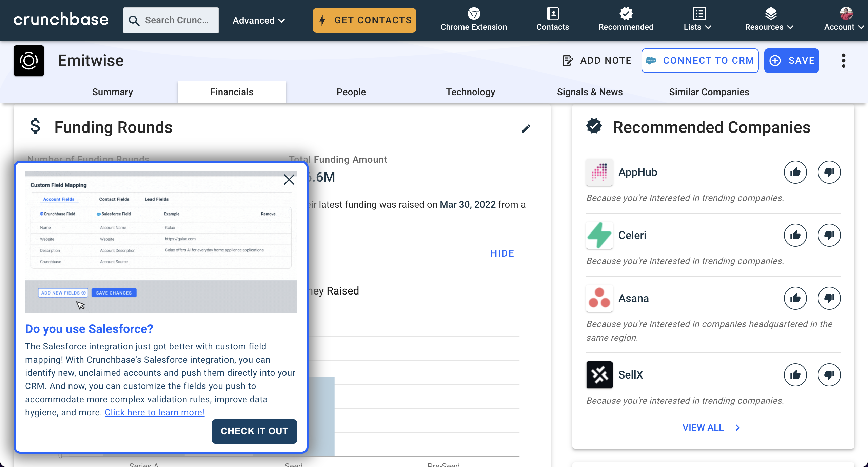
Task: Click the 'Click here to learn more!' link
Action: pyautogui.click(x=155, y=412)
